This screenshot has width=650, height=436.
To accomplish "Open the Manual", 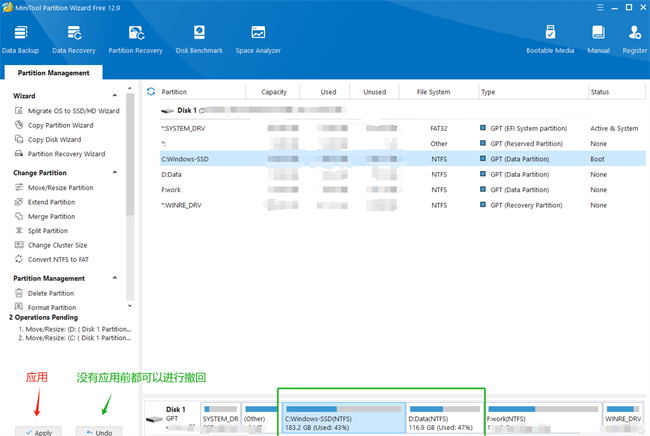I will coord(598,38).
